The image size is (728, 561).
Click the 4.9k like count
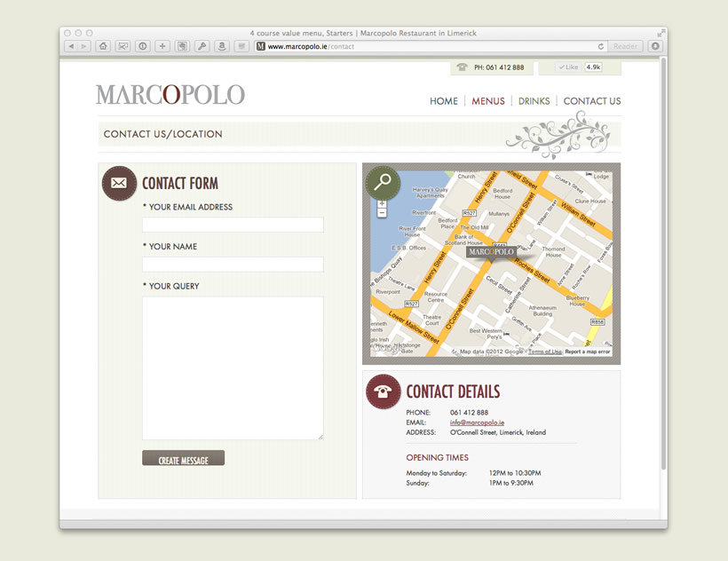(x=593, y=67)
